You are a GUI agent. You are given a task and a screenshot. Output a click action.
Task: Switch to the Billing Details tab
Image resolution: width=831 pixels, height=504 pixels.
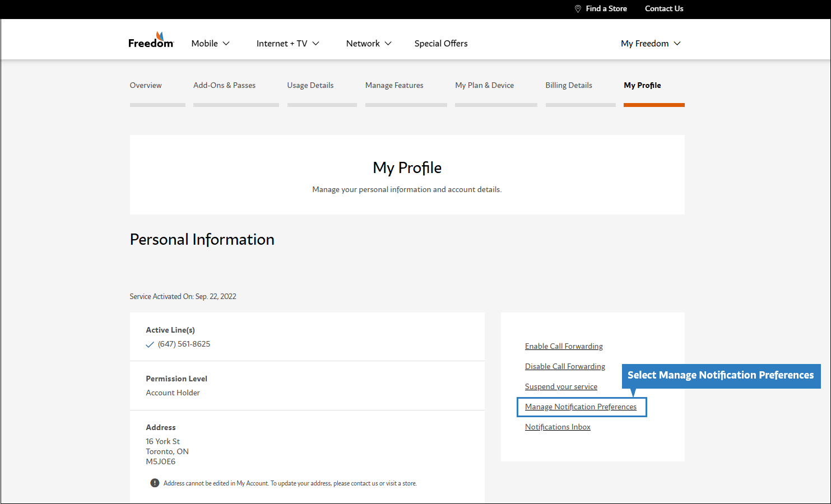pos(569,85)
